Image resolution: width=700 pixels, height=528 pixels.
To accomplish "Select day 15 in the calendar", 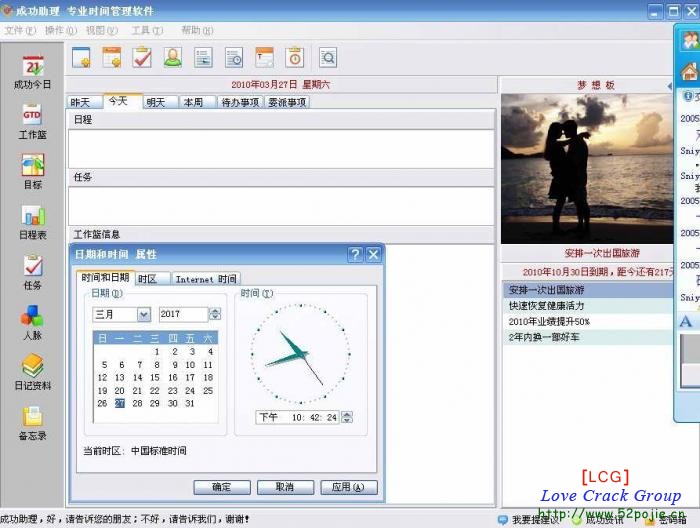I will 154,378.
